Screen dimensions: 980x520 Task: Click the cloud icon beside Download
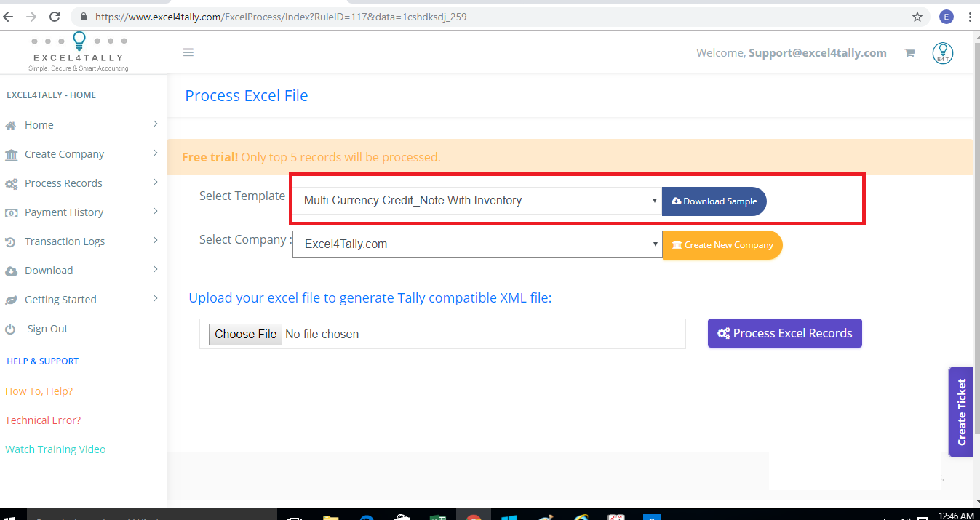(11, 271)
